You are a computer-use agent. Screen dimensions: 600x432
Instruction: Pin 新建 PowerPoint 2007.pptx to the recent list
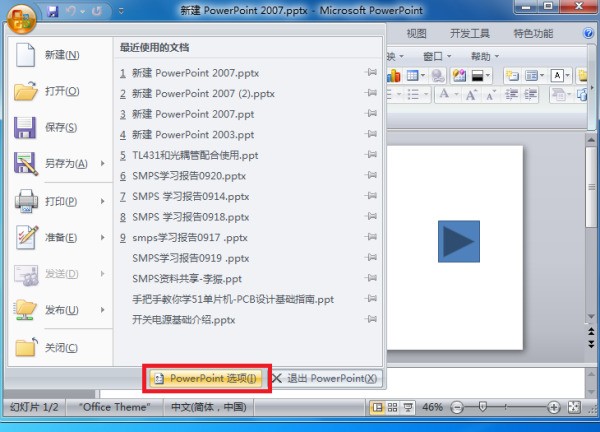pyautogui.click(x=371, y=72)
